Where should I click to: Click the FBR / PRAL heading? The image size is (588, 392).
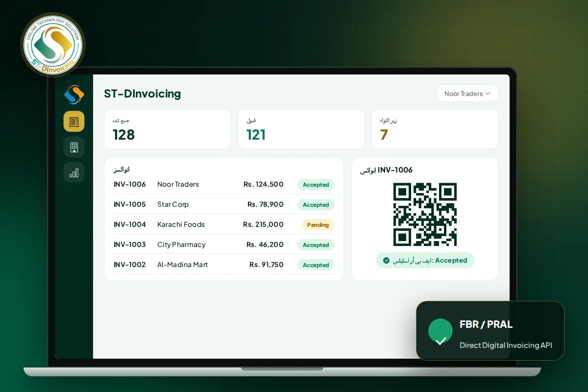[x=486, y=324]
